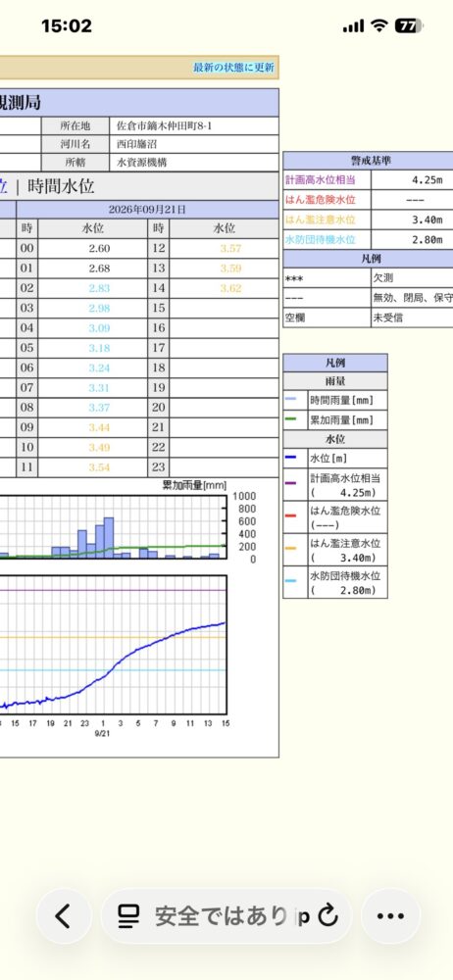This screenshot has height=980, width=453.
Task: Tap the river name 西印旛沼
Action: [x=137, y=144]
